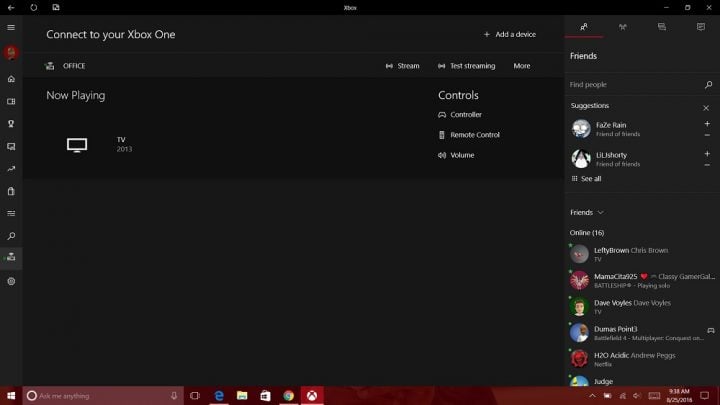
Task: Add LiLJshorty as friend
Action: click(707, 154)
